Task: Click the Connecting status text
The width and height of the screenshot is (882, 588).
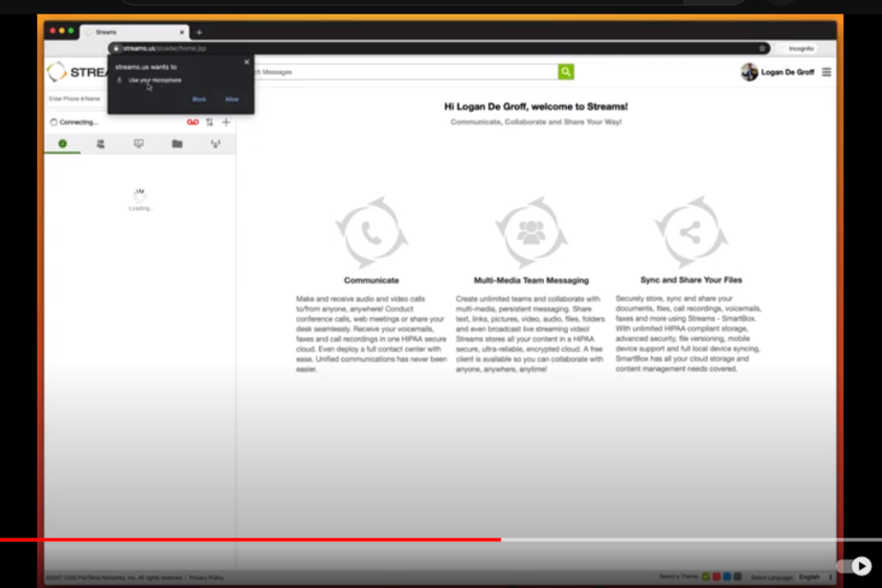Action: point(79,123)
